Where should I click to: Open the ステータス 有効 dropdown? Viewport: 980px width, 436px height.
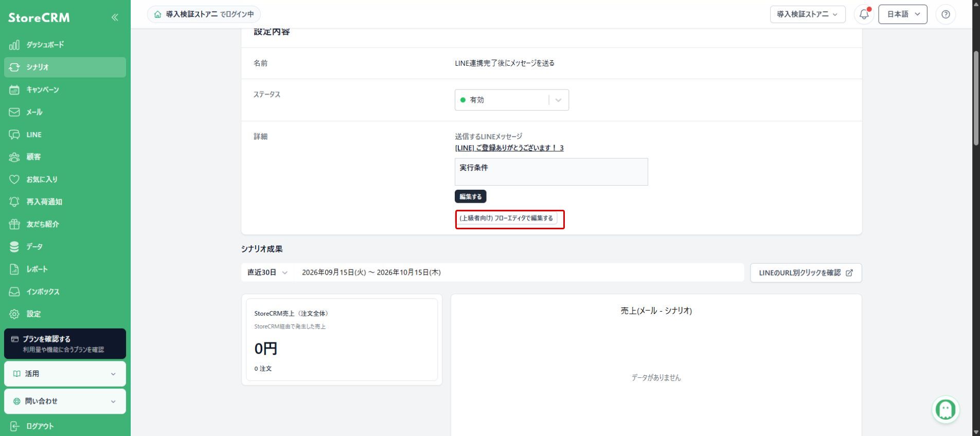click(x=512, y=100)
